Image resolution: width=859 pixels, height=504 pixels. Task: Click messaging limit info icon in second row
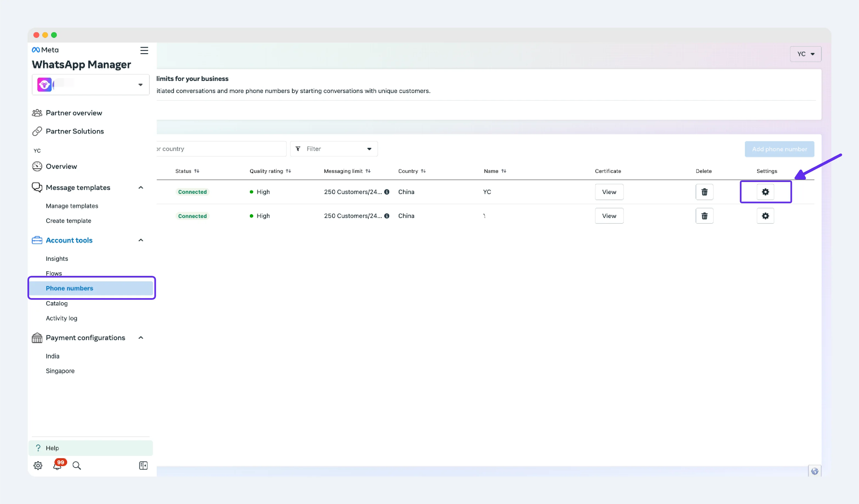click(387, 216)
